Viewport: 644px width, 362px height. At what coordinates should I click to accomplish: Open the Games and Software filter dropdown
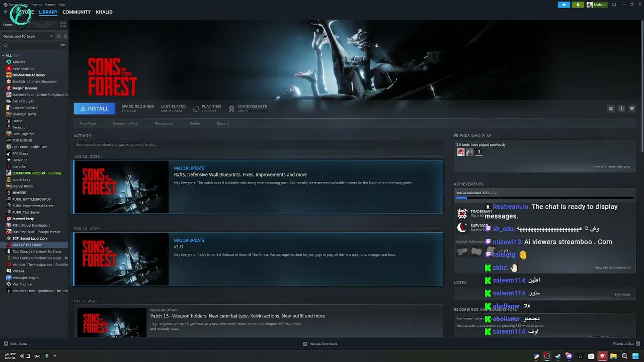pyautogui.click(x=28, y=36)
